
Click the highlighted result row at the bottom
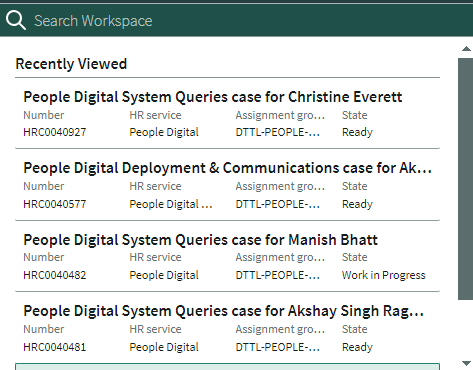(x=227, y=366)
